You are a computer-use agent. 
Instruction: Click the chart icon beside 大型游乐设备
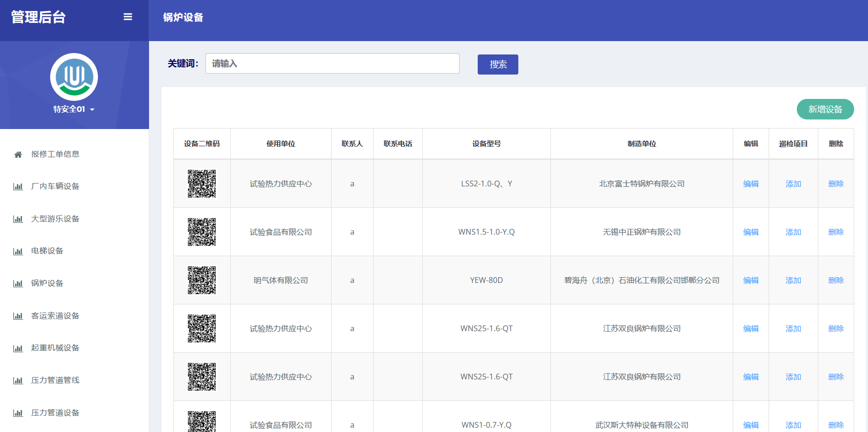18,219
